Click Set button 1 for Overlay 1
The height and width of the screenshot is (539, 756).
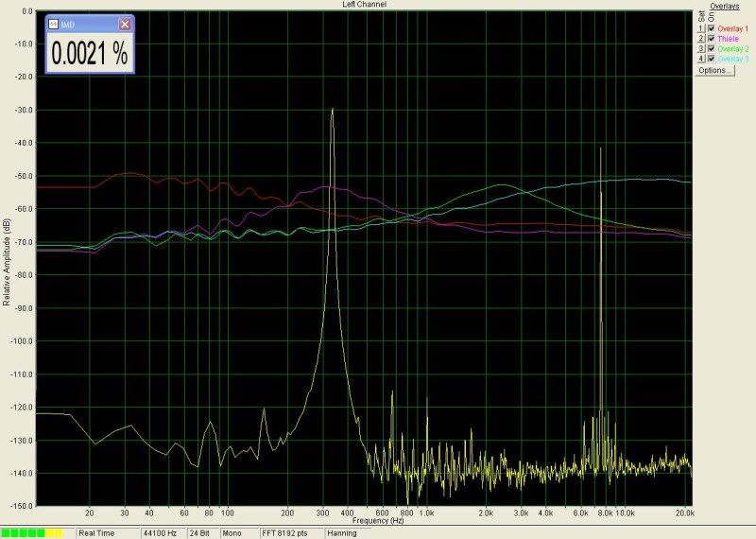701,28
